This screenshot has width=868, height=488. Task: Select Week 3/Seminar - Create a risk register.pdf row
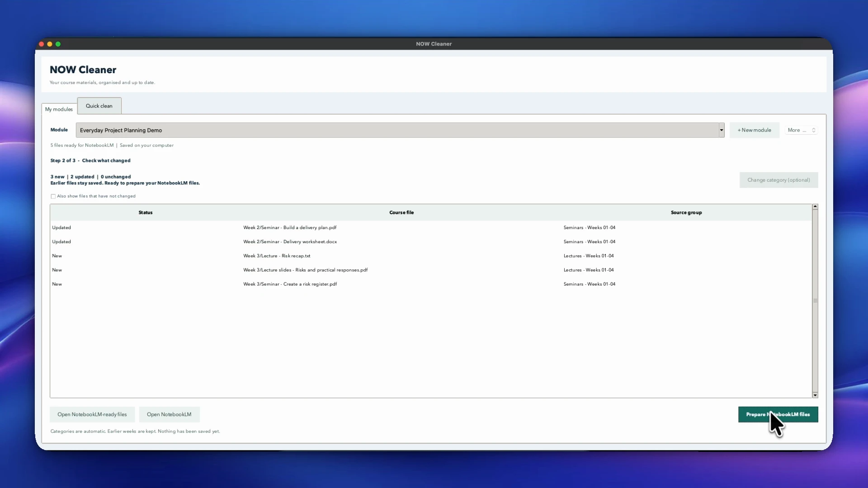click(x=431, y=284)
